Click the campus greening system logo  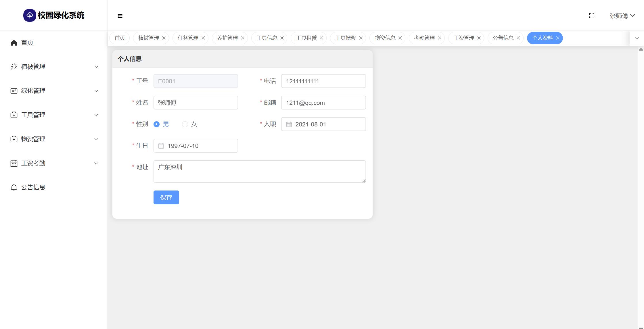coord(30,16)
